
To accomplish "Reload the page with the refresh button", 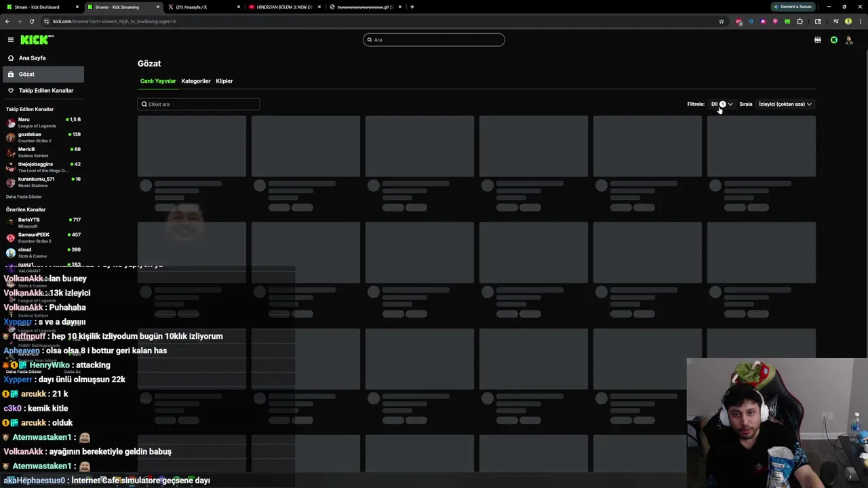I will coord(31,21).
